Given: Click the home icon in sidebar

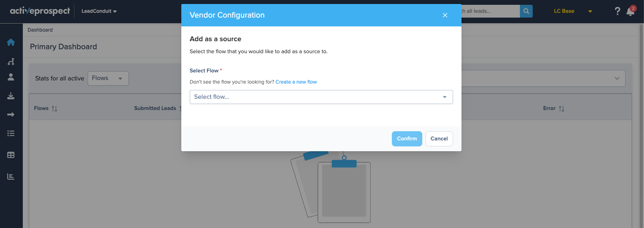Looking at the screenshot, I should click(x=11, y=42).
